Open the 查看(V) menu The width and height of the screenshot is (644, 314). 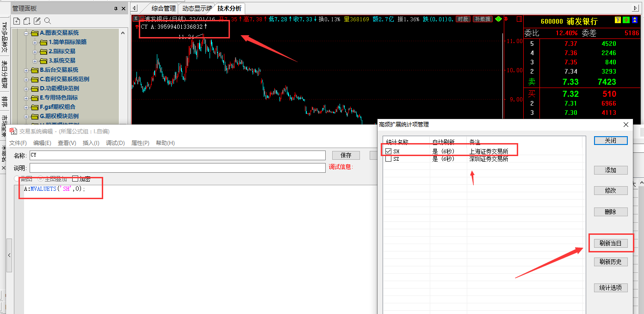tap(67, 143)
